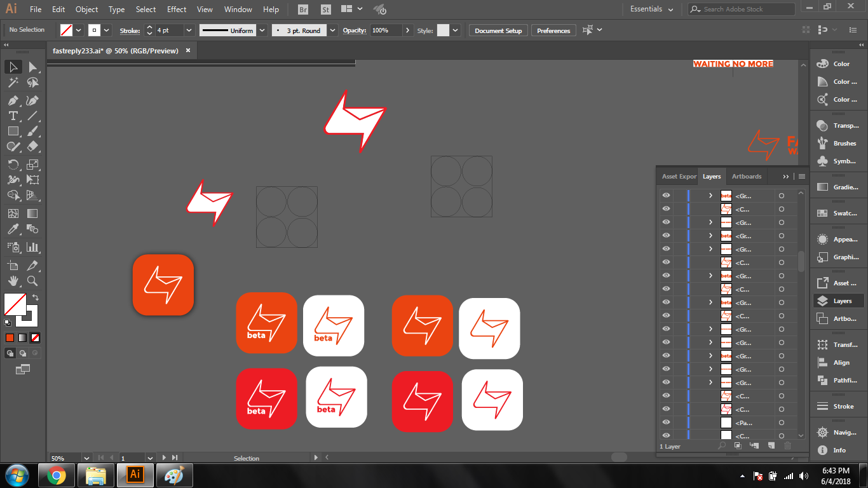Select the Scale tool

[32, 165]
